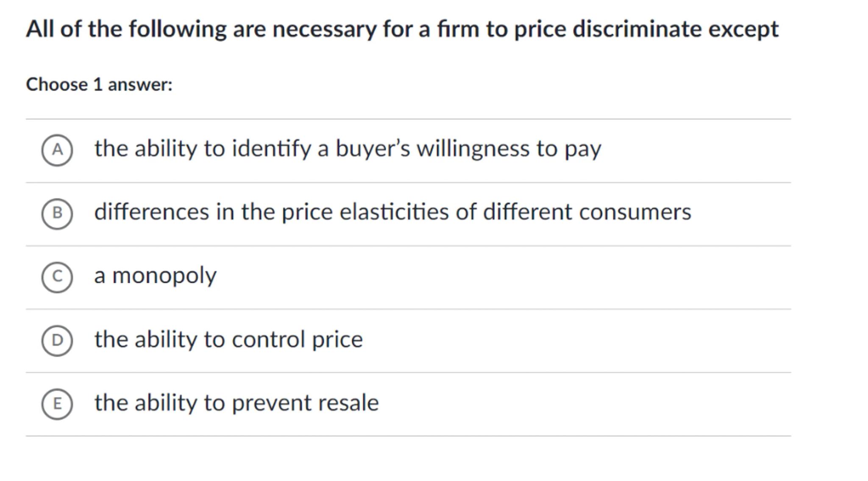Pick the text "the ability to control price"

(x=228, y=340)
